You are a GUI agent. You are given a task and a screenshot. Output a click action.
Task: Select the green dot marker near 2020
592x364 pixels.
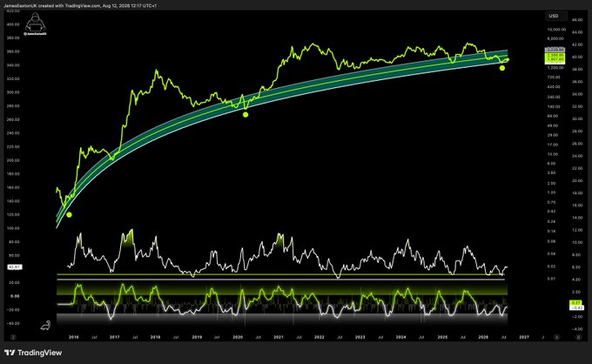(x=246, y=114)
